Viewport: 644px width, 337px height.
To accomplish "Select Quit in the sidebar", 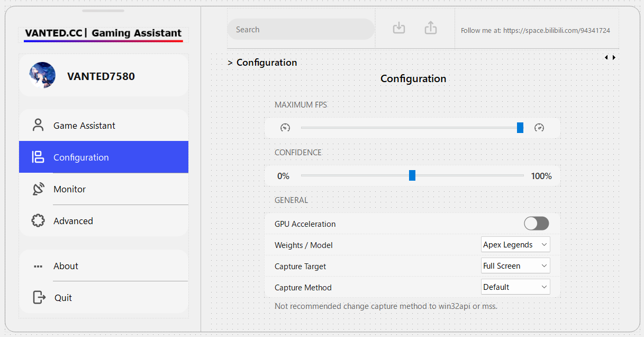I will pyautogui.click(x=104, y=297).
